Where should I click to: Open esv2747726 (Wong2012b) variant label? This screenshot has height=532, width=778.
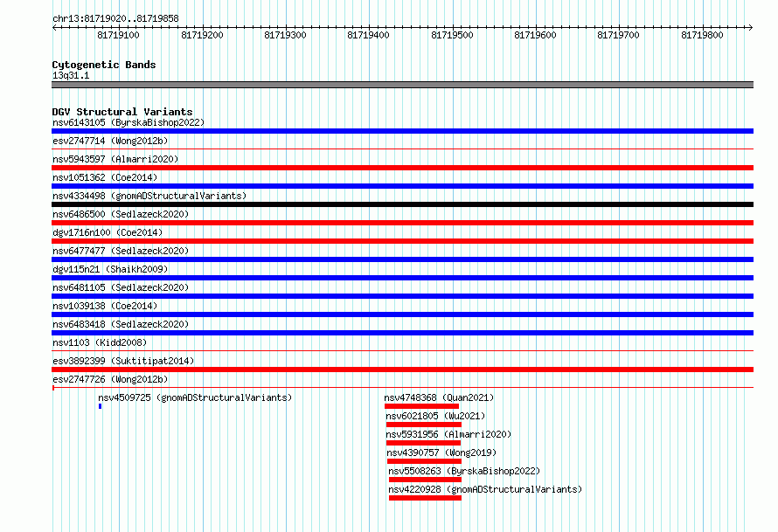(110, 379)
